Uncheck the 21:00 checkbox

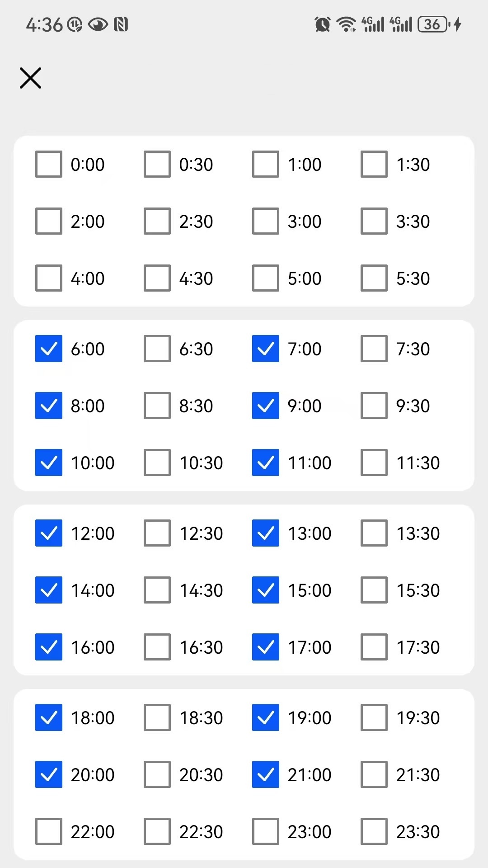click(266, 774)
